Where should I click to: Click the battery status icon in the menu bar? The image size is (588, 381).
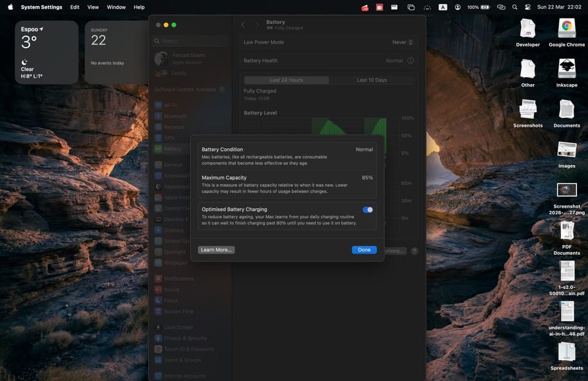(485, 7)
